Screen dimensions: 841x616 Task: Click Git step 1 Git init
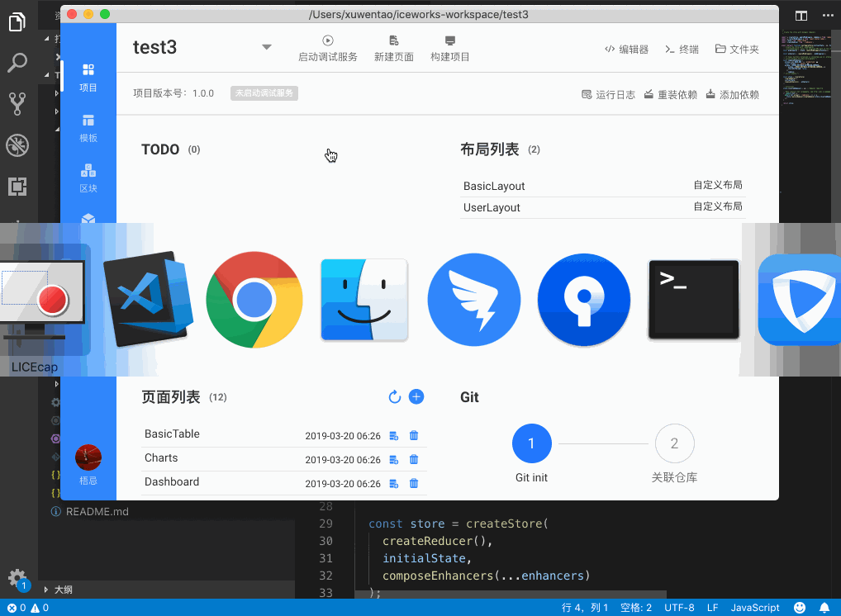(531, 443)
